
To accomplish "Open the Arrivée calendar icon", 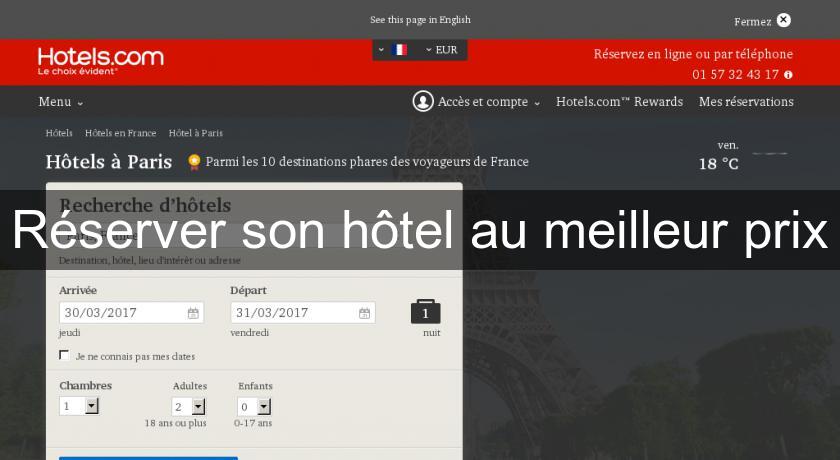I will (x=193, y=313).
